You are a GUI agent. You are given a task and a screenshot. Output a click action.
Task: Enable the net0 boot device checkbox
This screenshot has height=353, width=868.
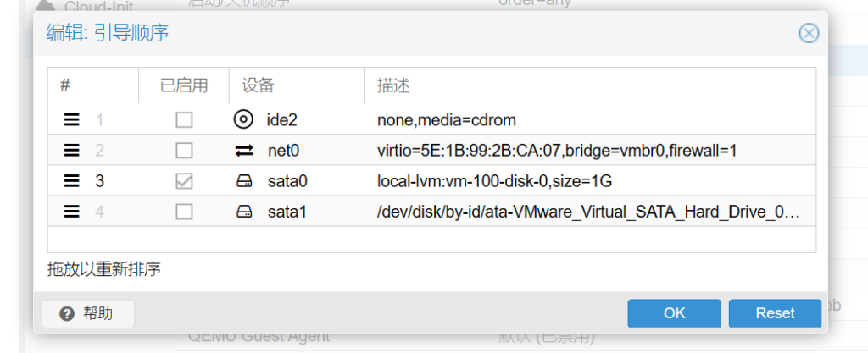184,151
